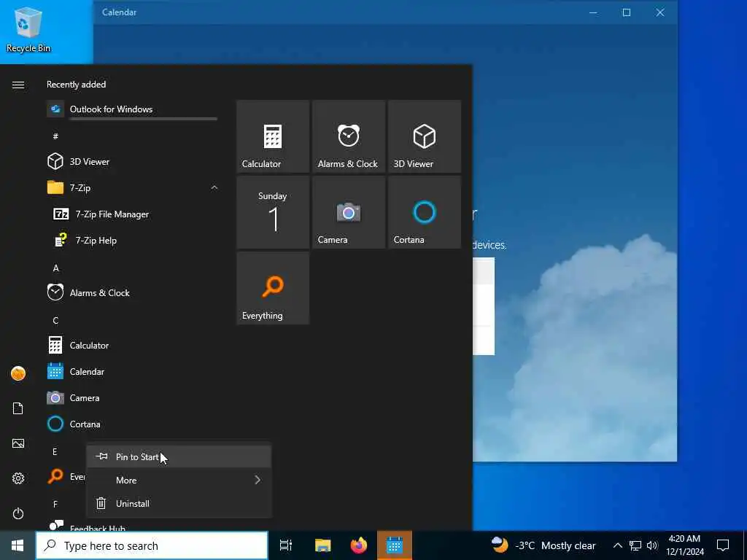
Task: Jump to letter A section header
Action: click(x=55, y=268)
